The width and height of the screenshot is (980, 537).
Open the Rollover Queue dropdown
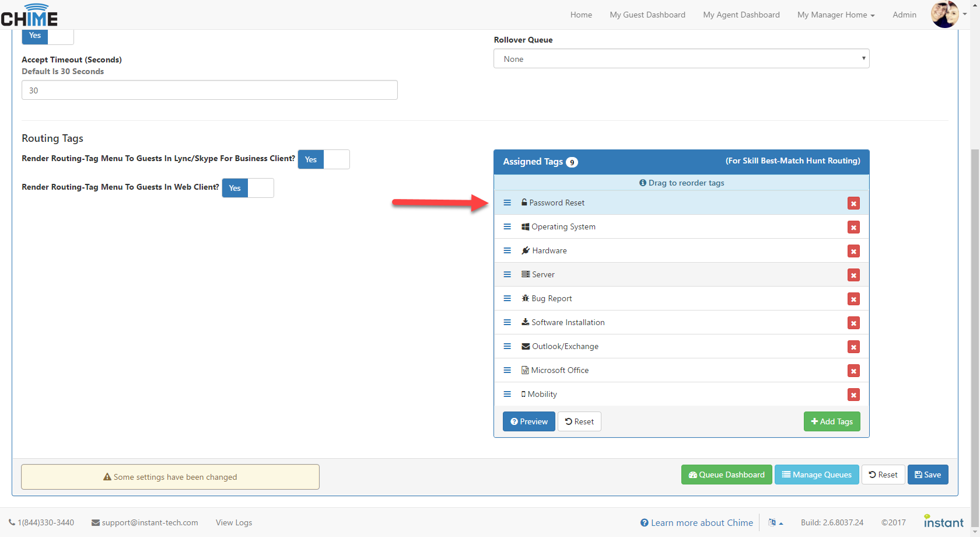click(x=681, y=58)
